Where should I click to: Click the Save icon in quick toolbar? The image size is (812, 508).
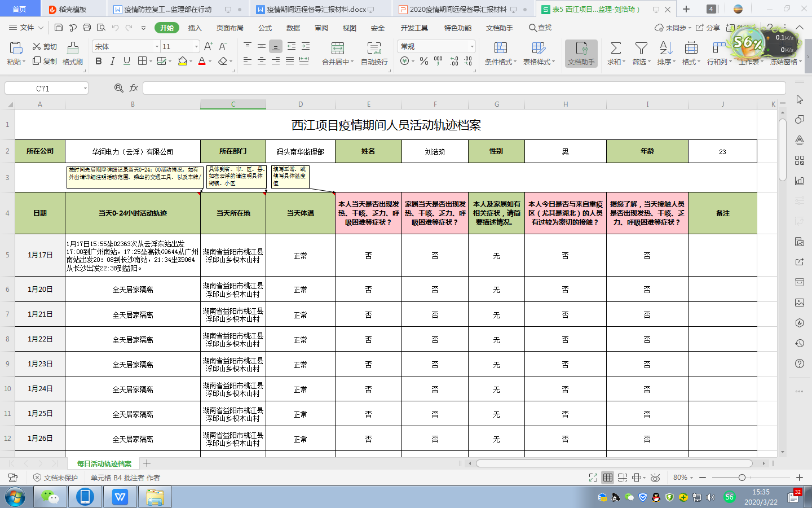pos(59,28)
